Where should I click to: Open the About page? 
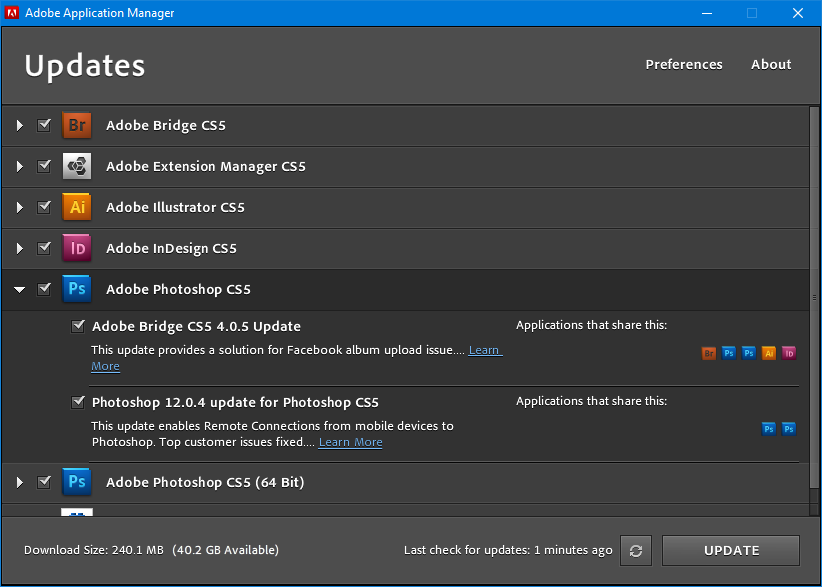[771, 64]
